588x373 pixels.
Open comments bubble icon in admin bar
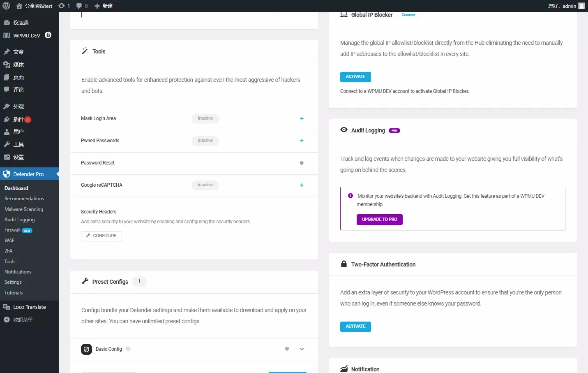79,6
